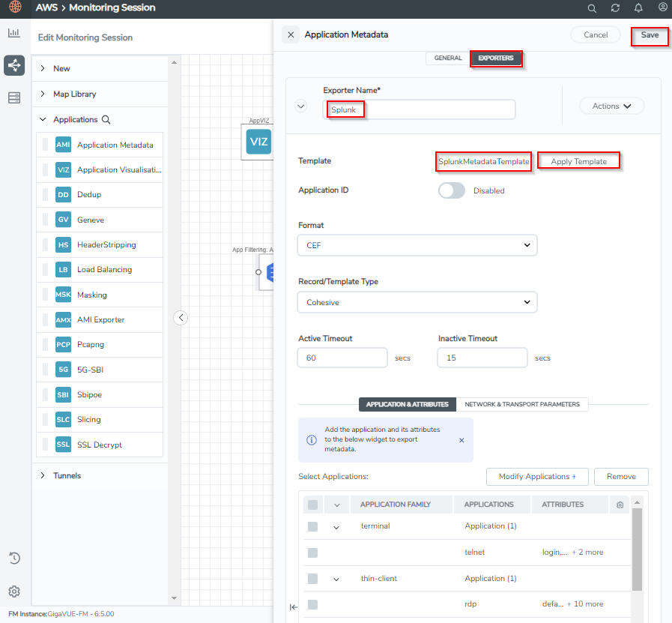Toggle the Application ID switch

click(451, 190)
